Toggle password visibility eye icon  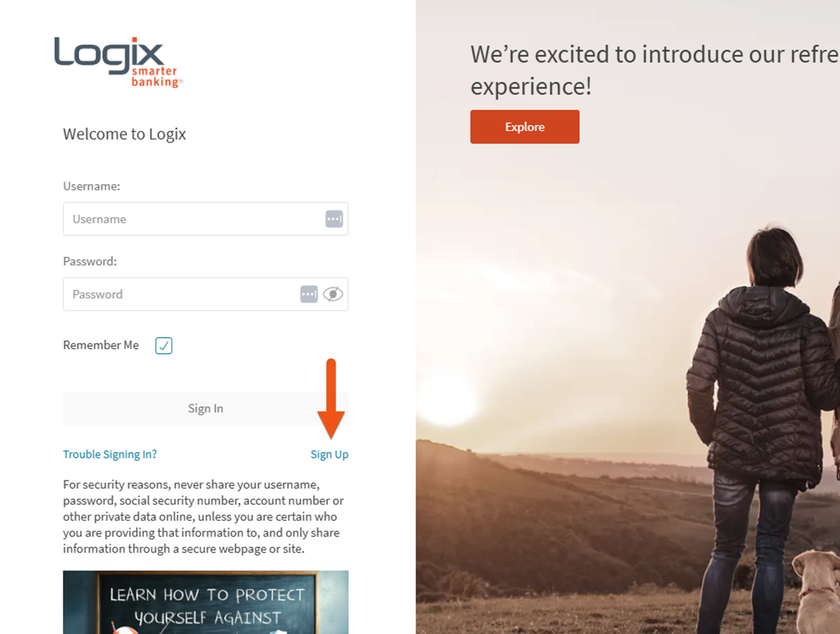(x=333, y=294)
